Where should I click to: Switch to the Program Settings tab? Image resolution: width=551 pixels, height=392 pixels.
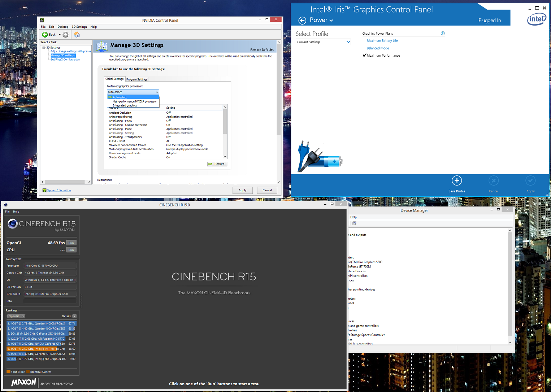[x=137, y=79]
